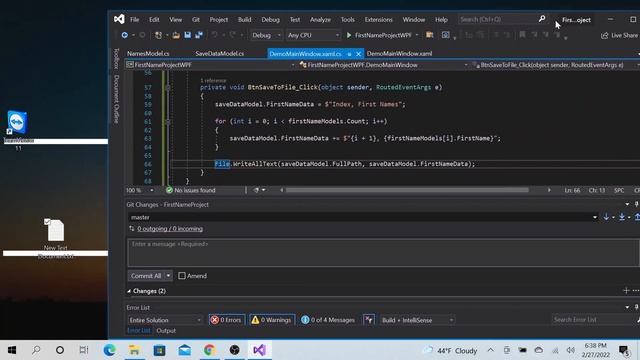The image size is (640, 360).
Task: Click the plus icon to stage all changes
Action: click(626, 291)
